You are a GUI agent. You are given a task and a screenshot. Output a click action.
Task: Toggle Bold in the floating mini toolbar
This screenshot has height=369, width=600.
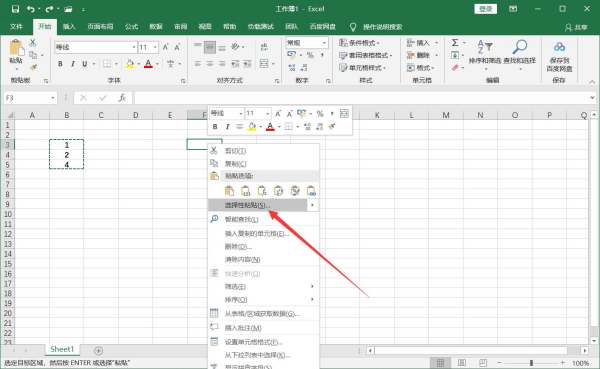pyautogui.click(x=215, y=126)
